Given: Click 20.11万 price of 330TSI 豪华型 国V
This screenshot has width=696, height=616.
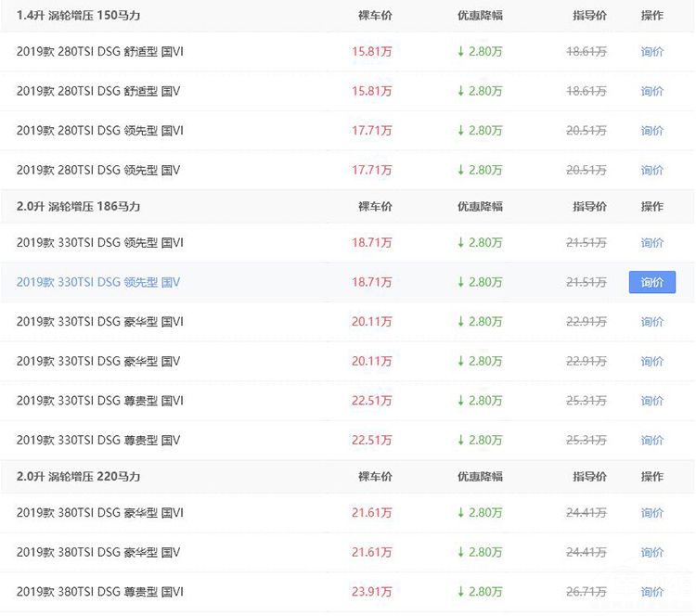Looking at the screenshot, I should pyautogui.click(x=371, y=361).
